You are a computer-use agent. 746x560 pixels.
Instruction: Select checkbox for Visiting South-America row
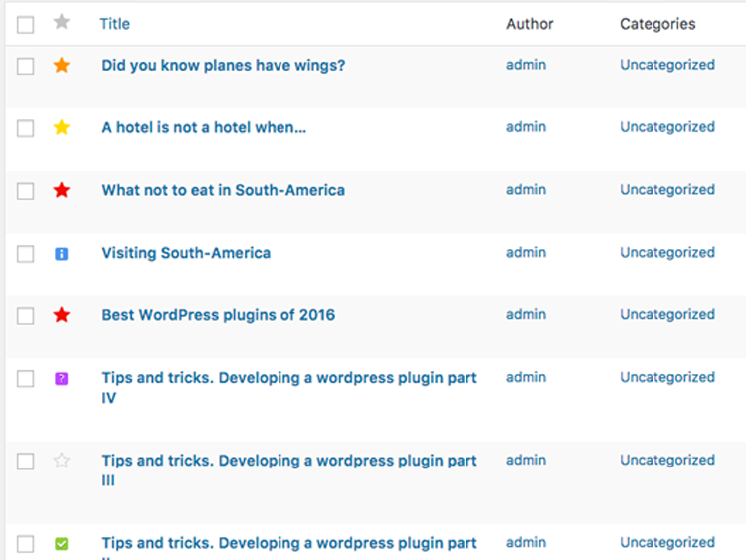click(26, 254)
